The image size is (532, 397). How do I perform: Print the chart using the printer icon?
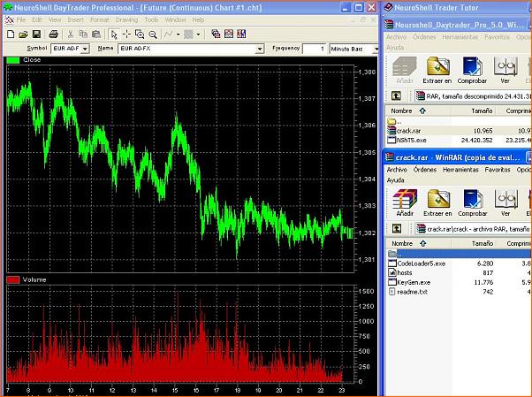click(54, 34)
